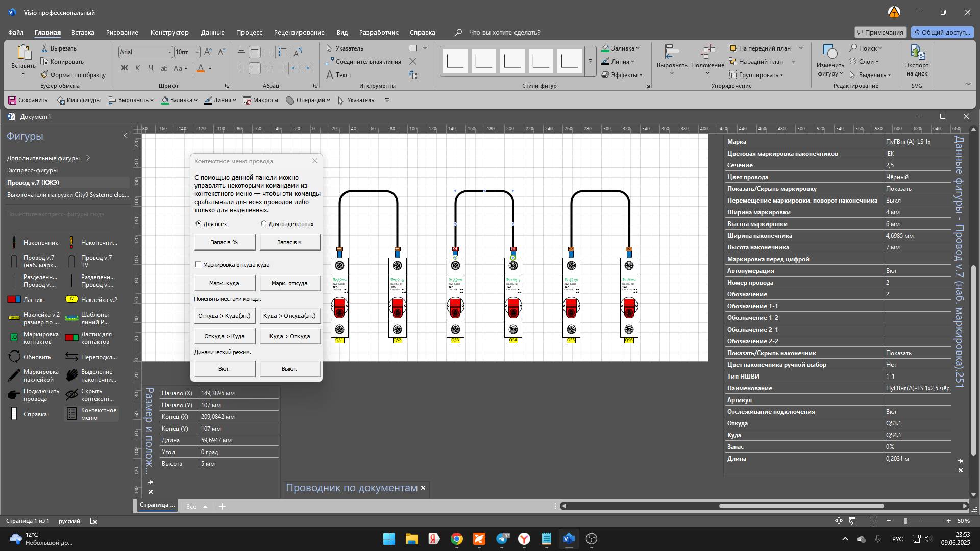Select the Для выделенных radio button
This screenshot has height=551, width=980.
(x=264, y=223)
